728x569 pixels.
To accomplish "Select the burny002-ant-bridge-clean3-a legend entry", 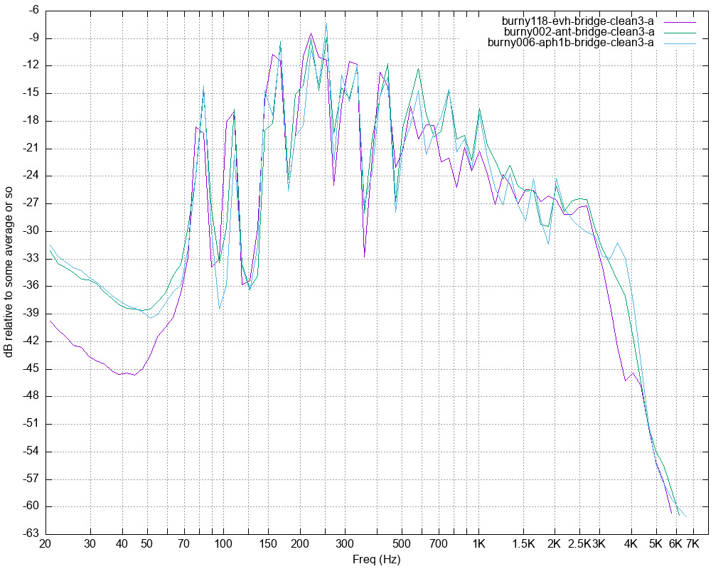I will pos(578,31).
